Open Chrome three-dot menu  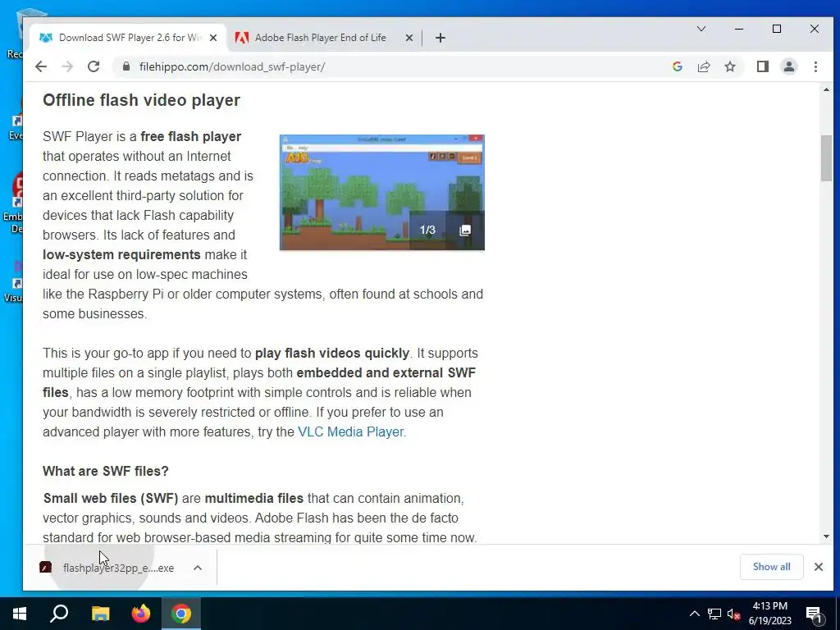(815, 66)
